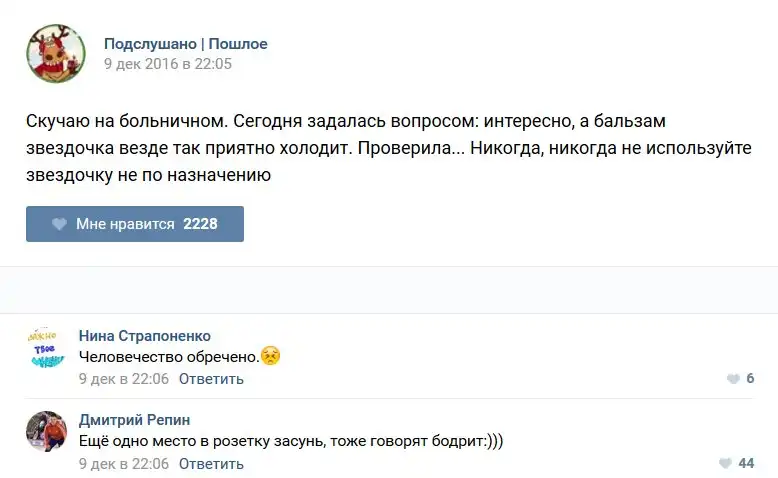This screenshot has width=778, height=478.
Task: Open the Подслушано | Пошлое group link
Action: pyautogui.click(x=185, y=44)
